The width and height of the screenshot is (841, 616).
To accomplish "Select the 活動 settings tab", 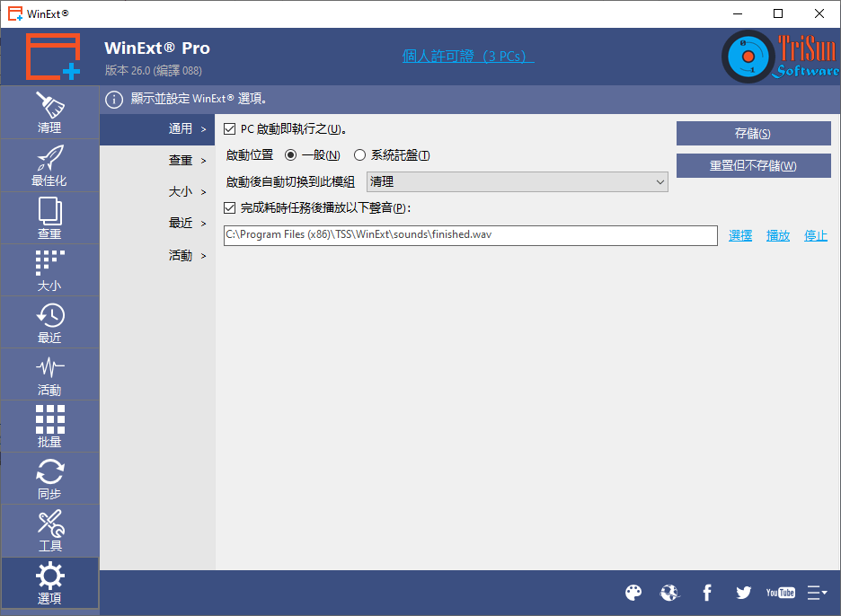I will click(x=157, y=255).
